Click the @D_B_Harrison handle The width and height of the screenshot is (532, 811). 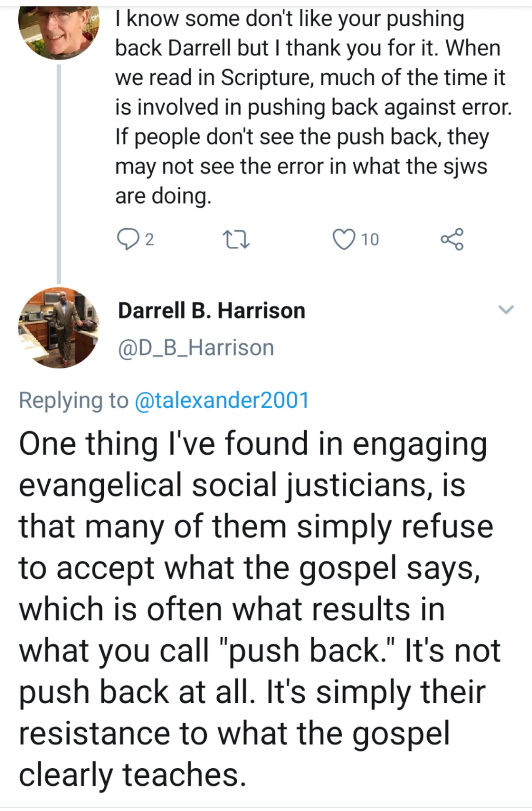[196, 348]
